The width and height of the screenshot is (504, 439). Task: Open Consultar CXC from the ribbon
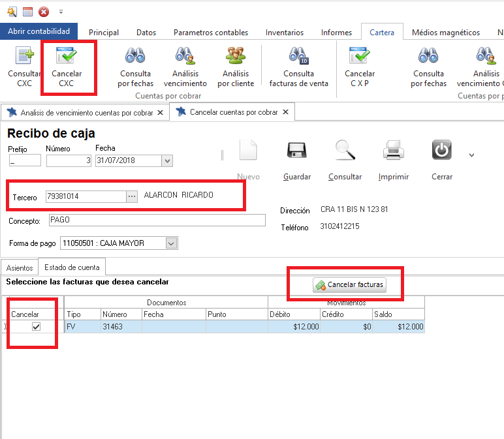click(x=24, y=59)
